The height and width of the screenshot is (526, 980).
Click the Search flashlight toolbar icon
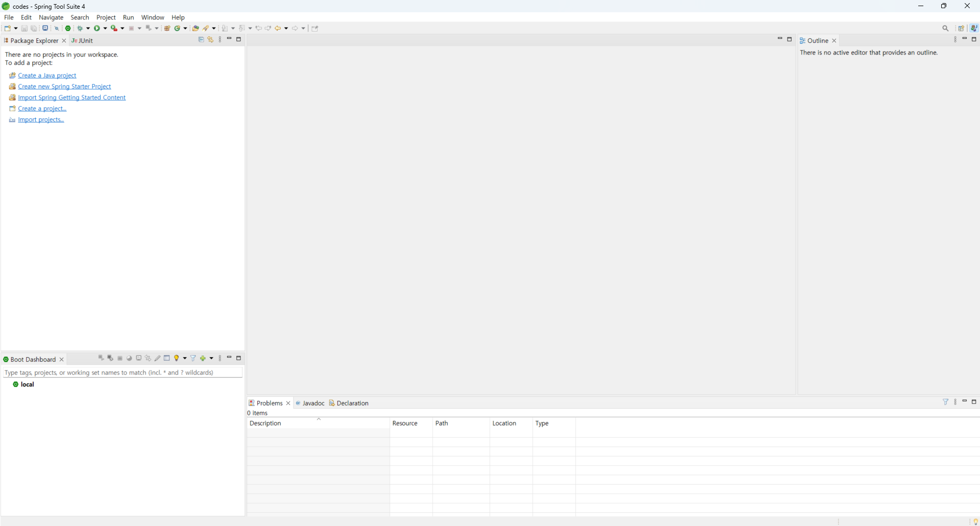(207, 29)
